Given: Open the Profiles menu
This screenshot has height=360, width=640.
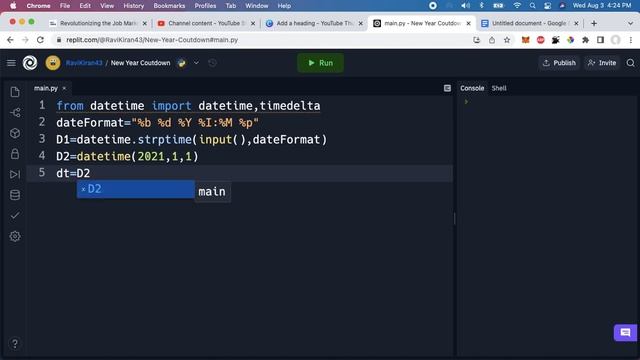Looking at the screenshot, I should [x=205, y=6].
